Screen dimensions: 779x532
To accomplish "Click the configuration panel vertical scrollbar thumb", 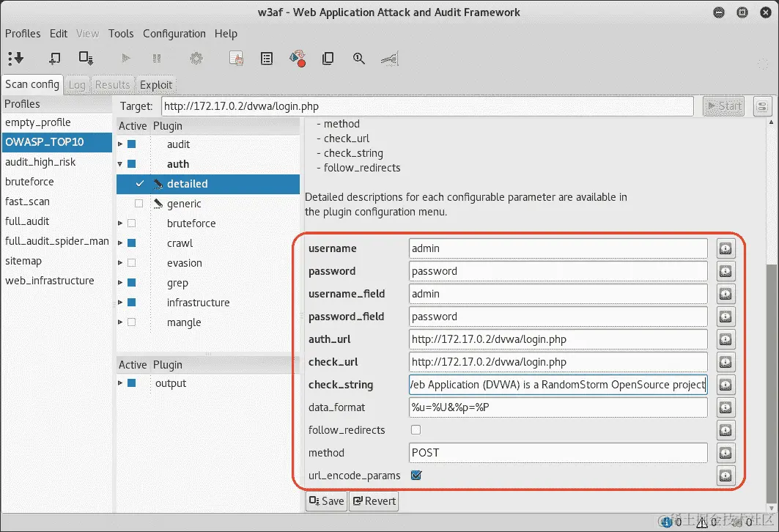I will (x=770, y=383).
